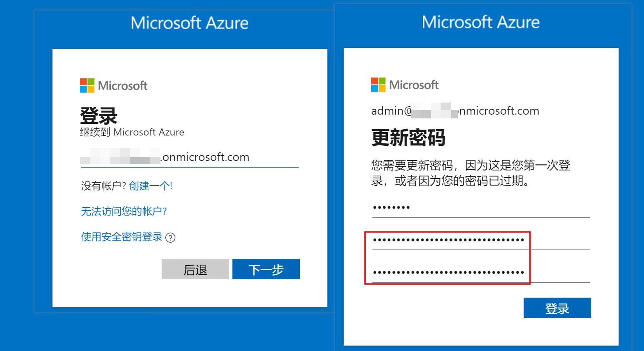The width and height of the screenshot is (644, 351).
Task: Open the security key help question mark icon
Action: (x=170, y=238)
